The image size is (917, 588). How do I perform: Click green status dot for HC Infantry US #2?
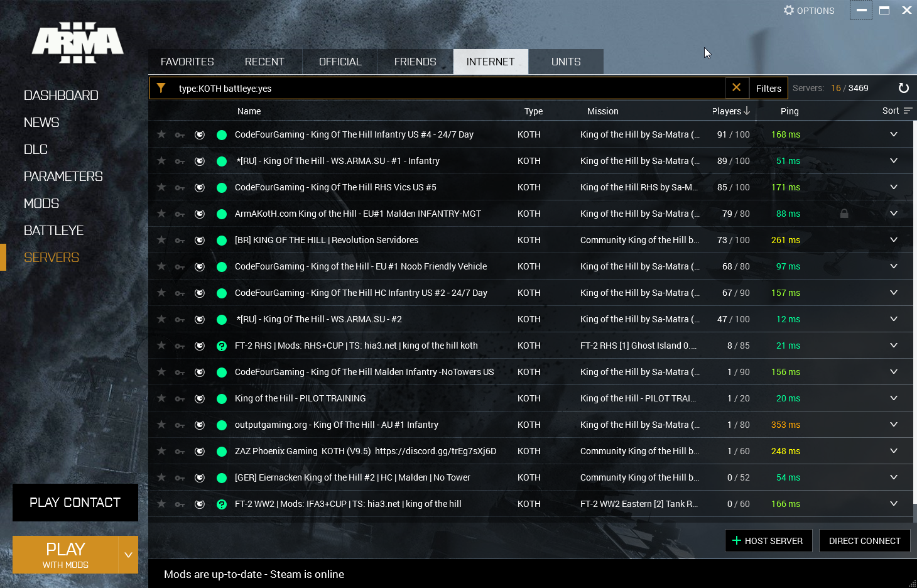(222, 293)
